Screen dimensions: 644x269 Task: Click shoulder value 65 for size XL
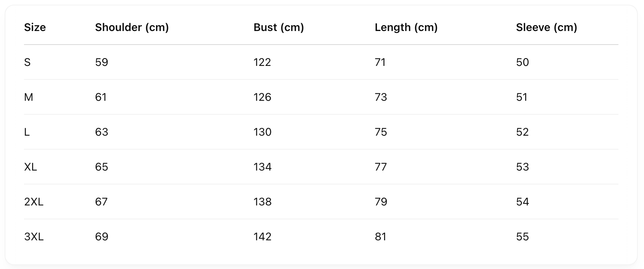pyautogui.click(x=101, y=167)
